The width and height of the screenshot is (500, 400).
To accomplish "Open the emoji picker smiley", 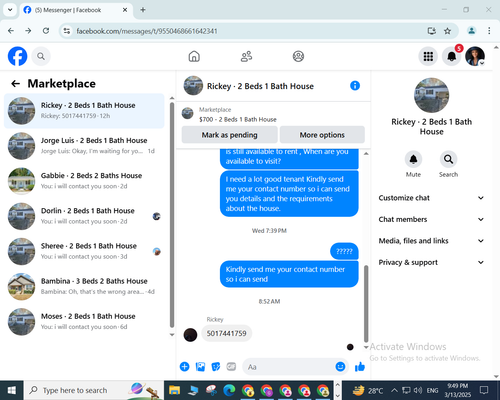I will (340, 367).
